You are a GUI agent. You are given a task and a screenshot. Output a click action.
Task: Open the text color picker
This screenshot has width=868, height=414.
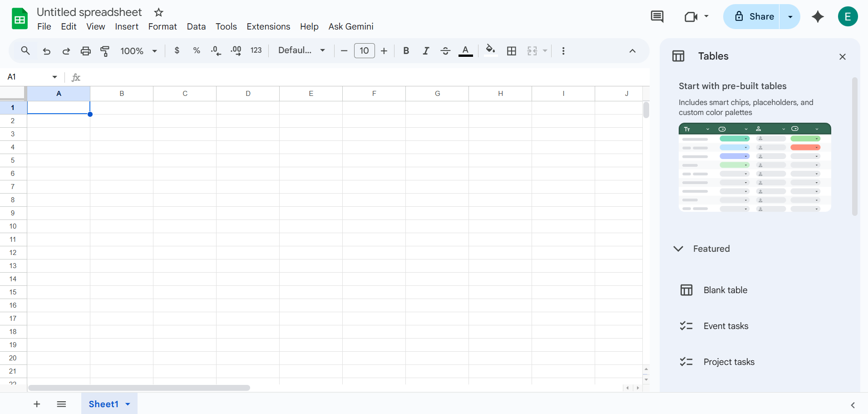tap(465, 51)
